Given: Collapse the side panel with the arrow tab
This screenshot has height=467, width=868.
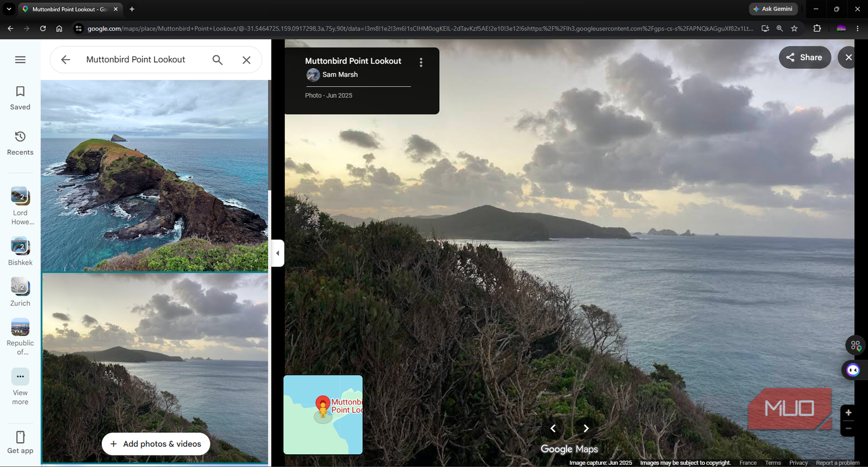Looking at the screenshot, I should point(277,253).
